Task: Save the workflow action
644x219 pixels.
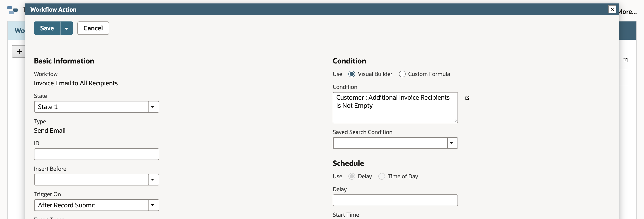Action: point(47,28)
